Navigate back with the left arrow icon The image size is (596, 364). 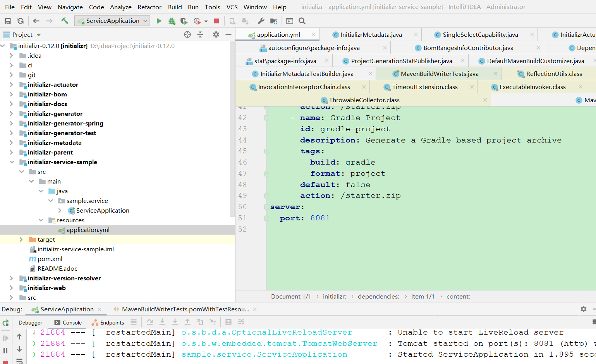[x=36, y=21]
